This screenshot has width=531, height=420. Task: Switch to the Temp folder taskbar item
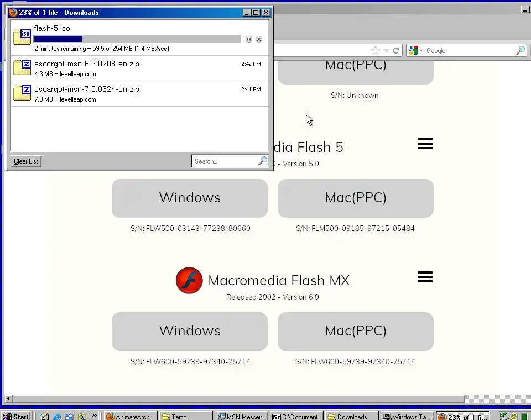(186, 417)
